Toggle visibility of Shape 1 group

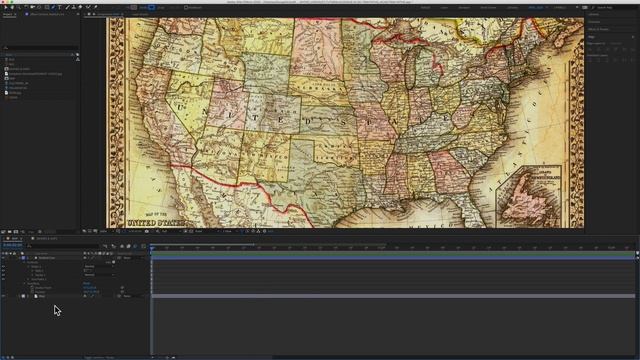(x=3, y=267)
